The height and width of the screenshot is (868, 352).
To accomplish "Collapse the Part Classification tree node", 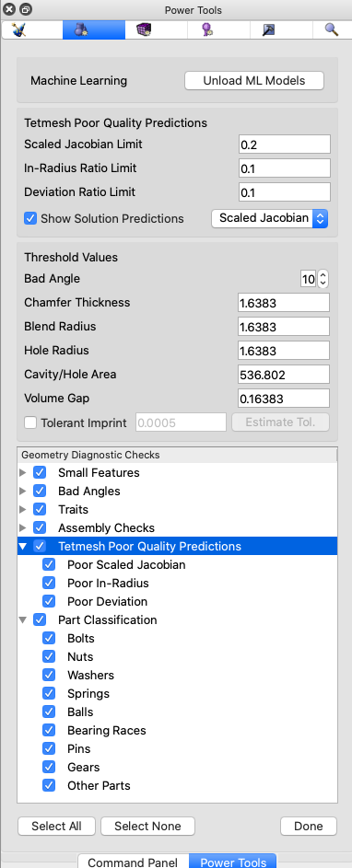I will tap(23, 620).
